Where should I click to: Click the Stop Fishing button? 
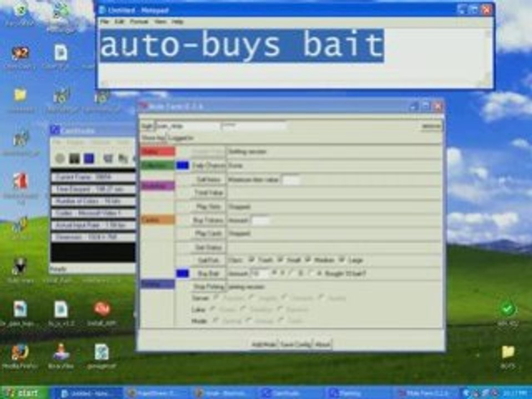208,287
